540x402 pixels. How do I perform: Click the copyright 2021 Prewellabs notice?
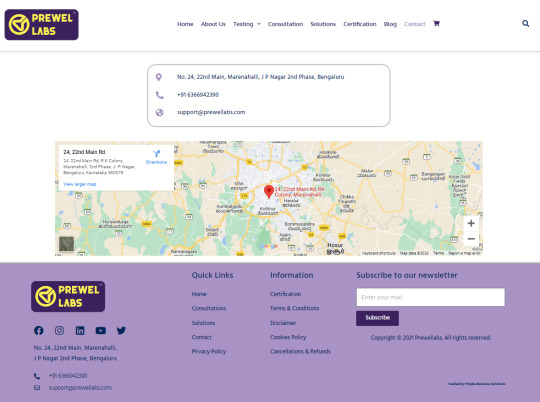[x=431, y=338]
